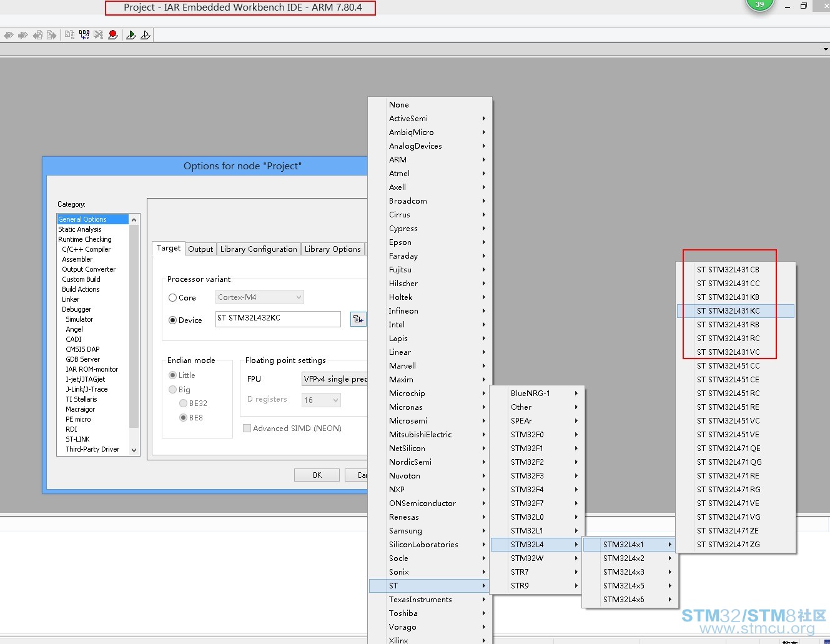Screen dimensions: 830x644
Task: Click the Stop Build toolbar icon
Action: coord(99,35)
